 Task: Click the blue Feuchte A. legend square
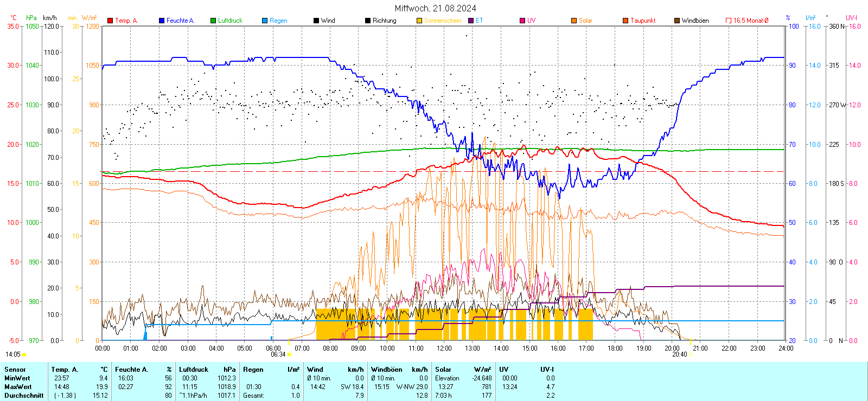click(162, 21)
